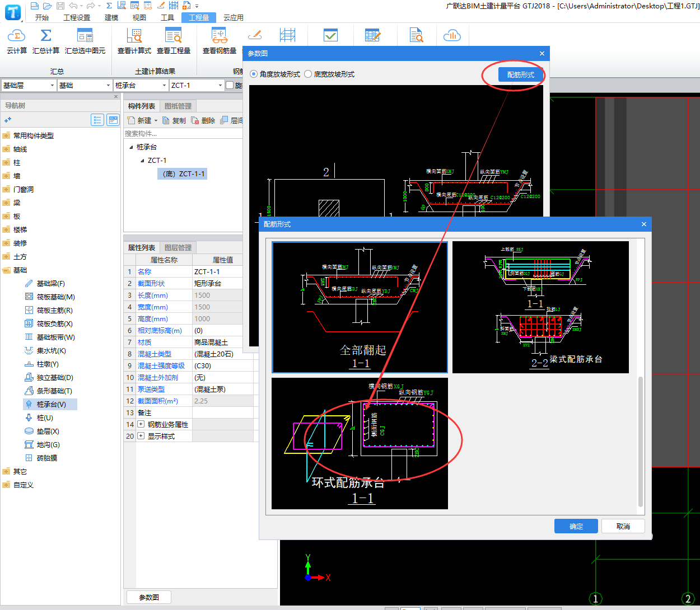Expand row 14 钢筋业务属性
Image resolution: width=700 pixels, height=610 pixels.
pos(141,424)
